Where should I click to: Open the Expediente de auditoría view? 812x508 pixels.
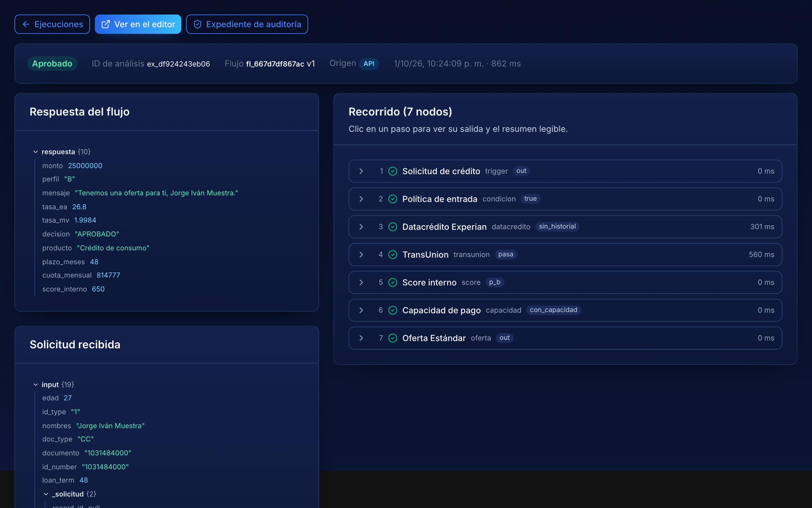point(247,24)
